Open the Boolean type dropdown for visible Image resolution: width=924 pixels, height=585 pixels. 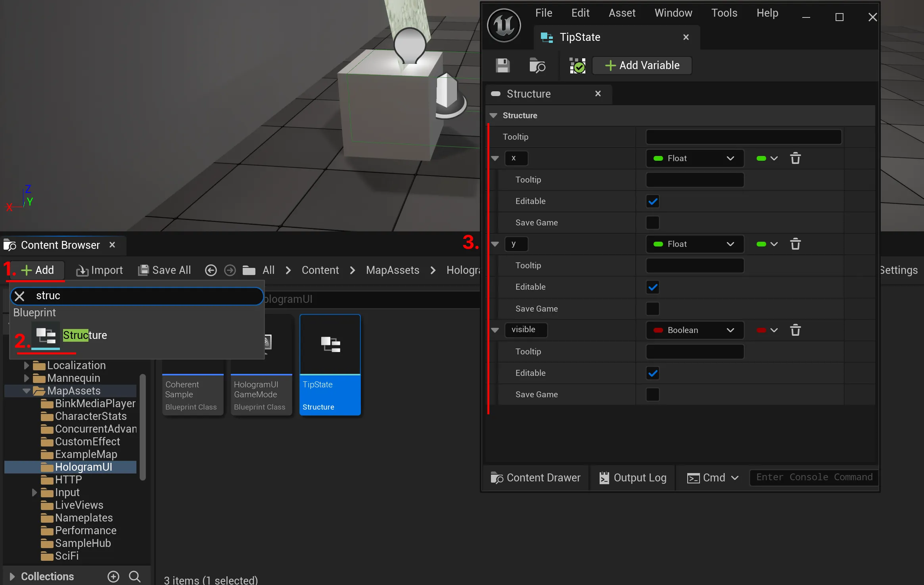694,330
